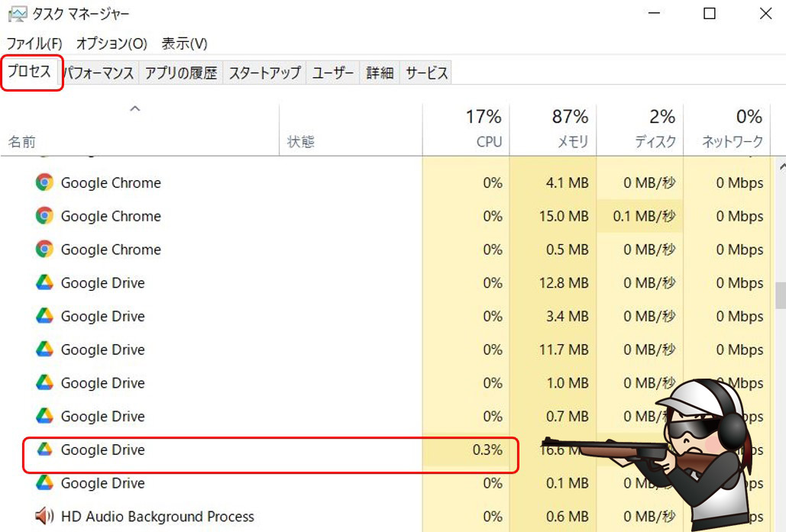The image size is (786, 532).
Task: Select the memory value 0.6 MB
Action: tap(567, 517)
